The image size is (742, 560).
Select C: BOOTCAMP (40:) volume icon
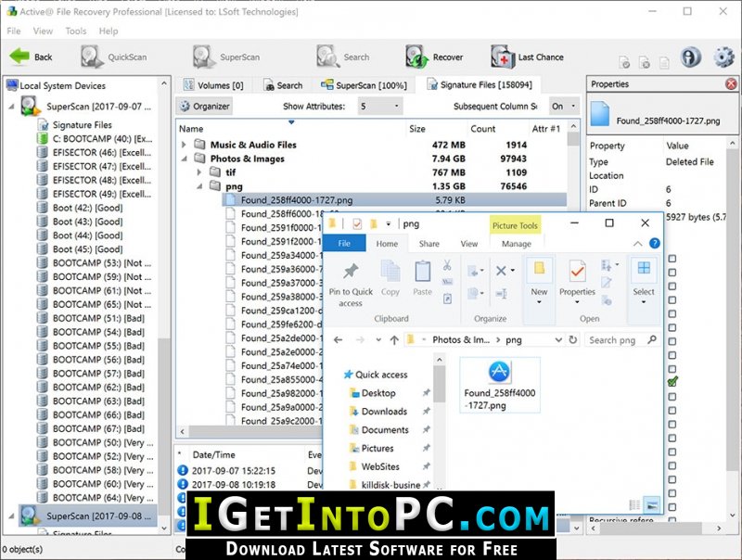43,138
